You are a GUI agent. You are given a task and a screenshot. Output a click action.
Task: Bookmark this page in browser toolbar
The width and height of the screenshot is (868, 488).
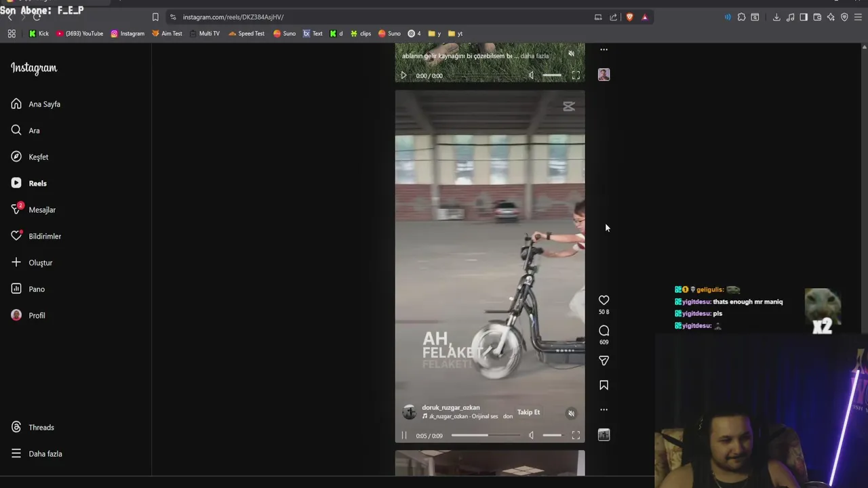click(x=155, y=17)
